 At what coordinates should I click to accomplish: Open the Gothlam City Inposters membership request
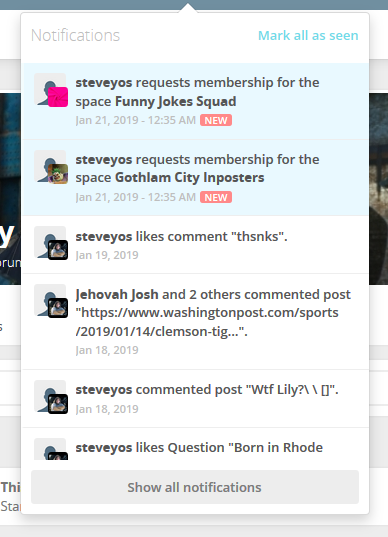[196, 177]
